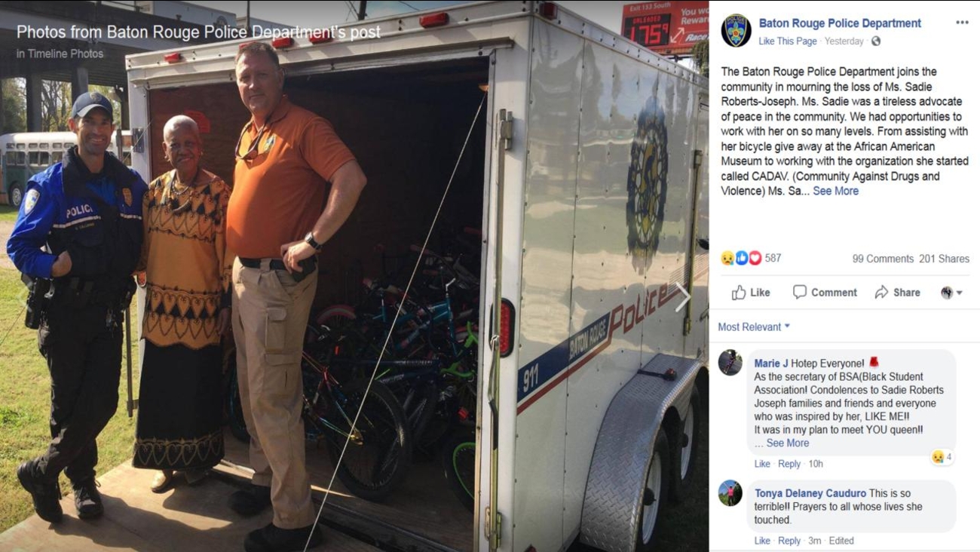Expand Marie J's comment with See More

pos(788,443)
